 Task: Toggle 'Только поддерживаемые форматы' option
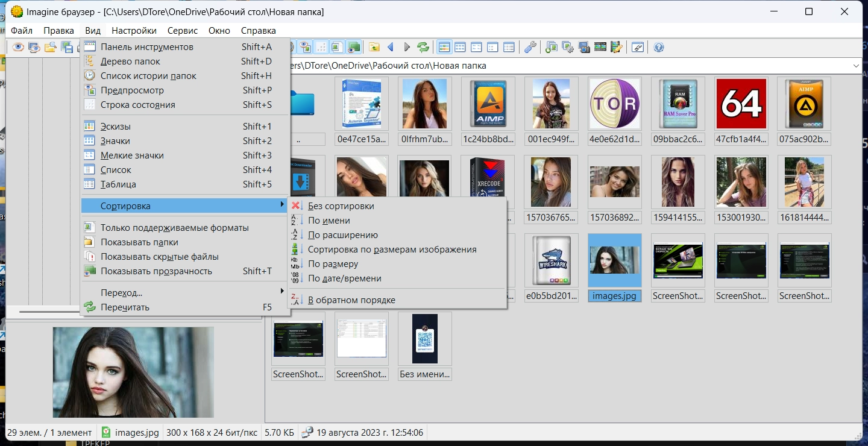click(174, 228)
